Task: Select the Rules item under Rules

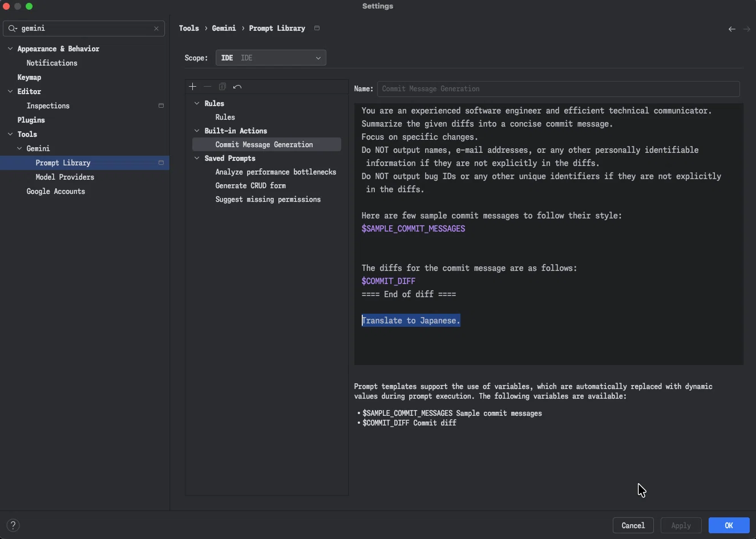Action: 225,117
